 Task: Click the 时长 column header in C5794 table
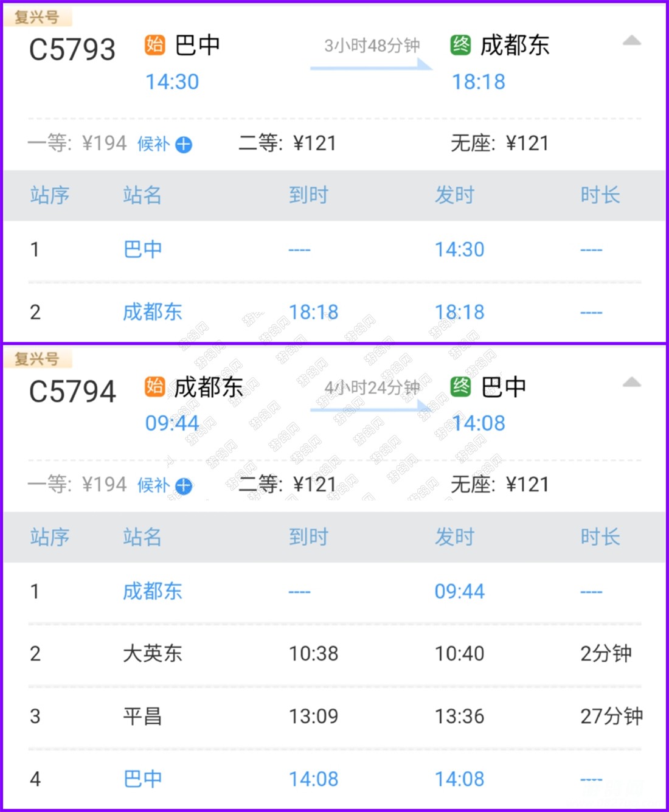pyautogui.click(x=600, y=537)
